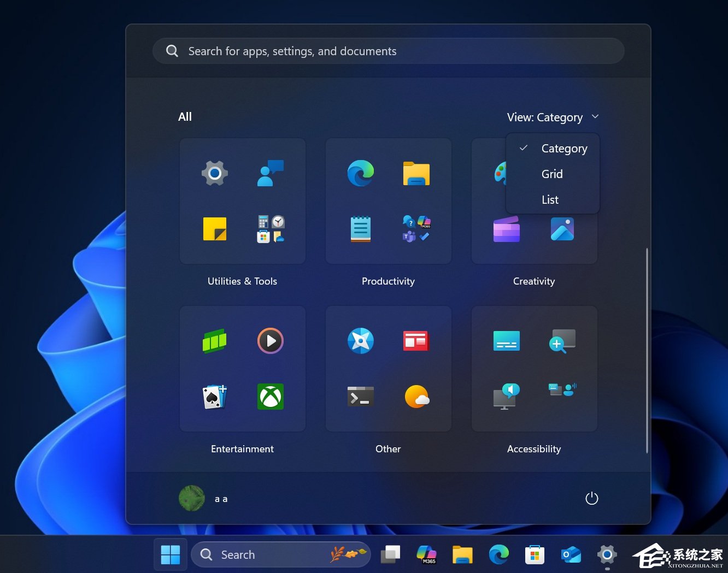
Task: Open File Explorer in the Productivity group
Action: tap(416, 174)
